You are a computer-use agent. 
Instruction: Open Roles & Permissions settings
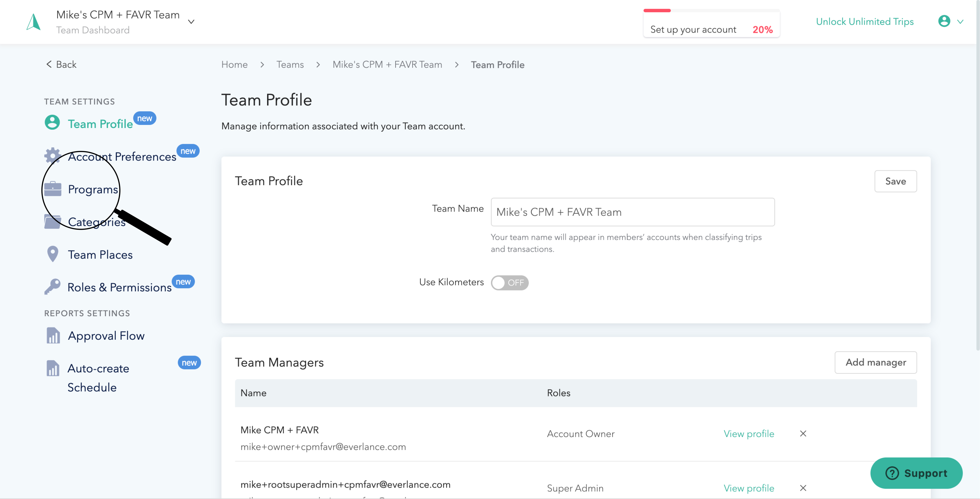(119, 287)
